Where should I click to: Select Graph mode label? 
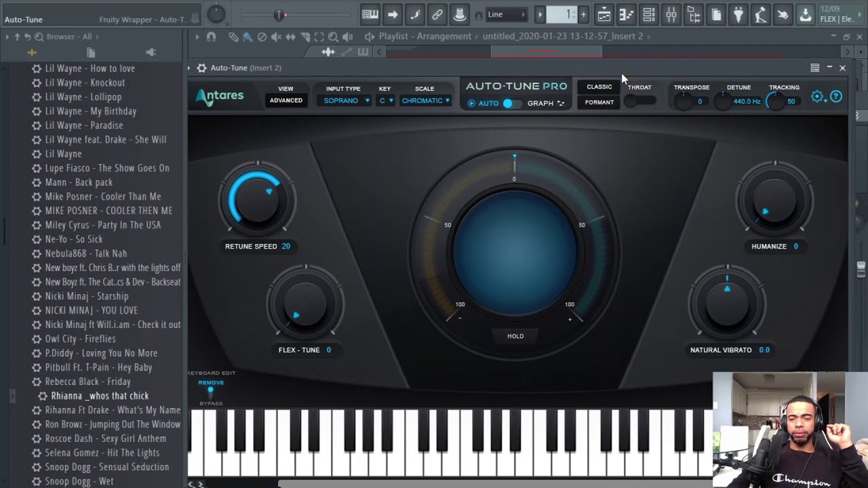tap(540, 103)
